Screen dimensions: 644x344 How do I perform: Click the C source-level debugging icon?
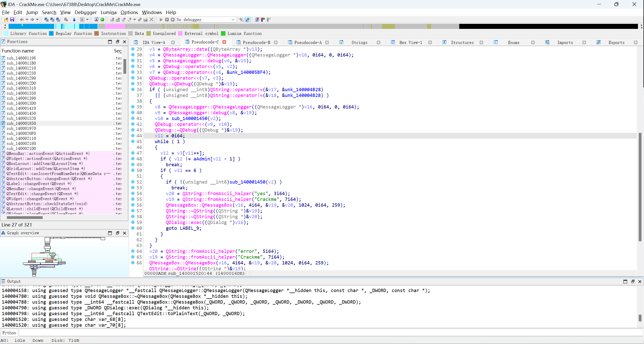pos(241,20)
